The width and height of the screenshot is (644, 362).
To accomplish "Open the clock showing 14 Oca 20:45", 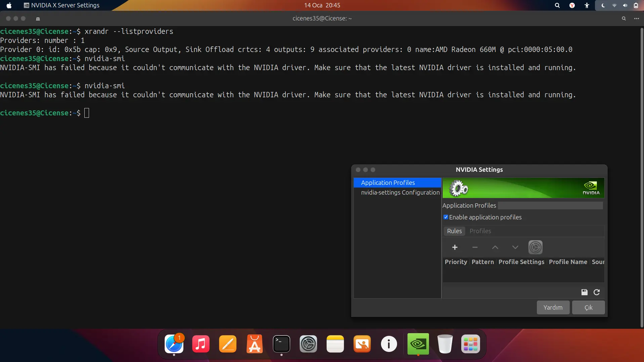I will (x=322, y=5).
